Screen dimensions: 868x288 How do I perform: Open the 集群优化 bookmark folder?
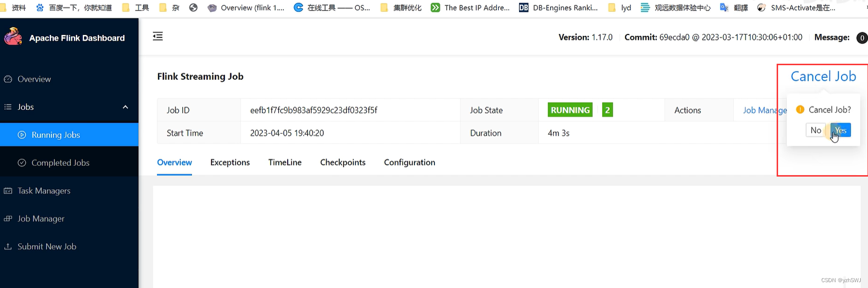click(x=401, y=7)
